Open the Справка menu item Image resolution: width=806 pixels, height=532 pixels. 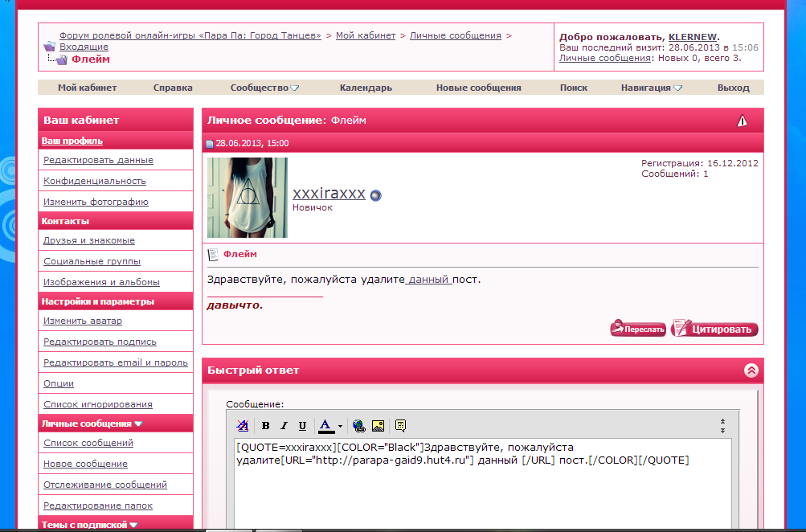(x=173, y=88)
